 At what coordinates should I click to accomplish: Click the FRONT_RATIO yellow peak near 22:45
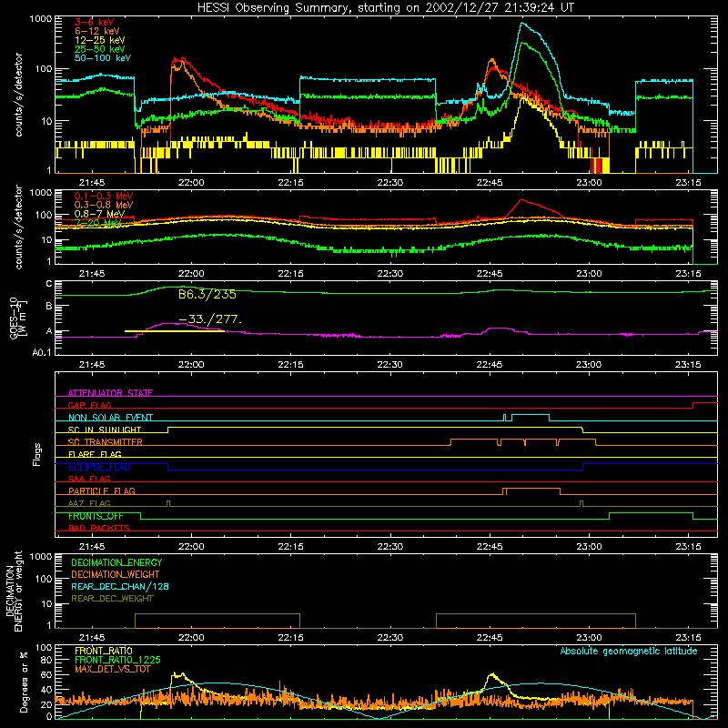(492, 674)
